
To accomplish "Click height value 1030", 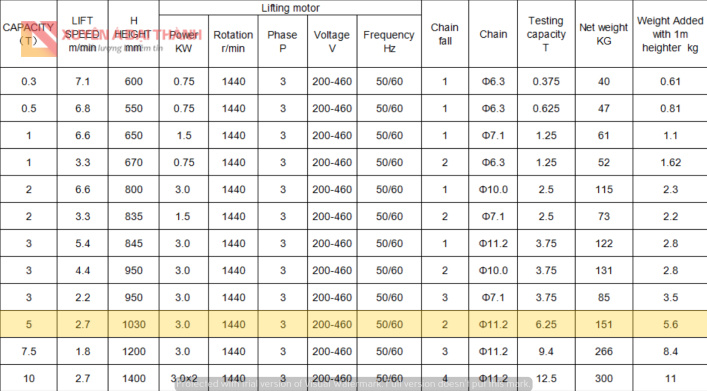I will 134,325.
